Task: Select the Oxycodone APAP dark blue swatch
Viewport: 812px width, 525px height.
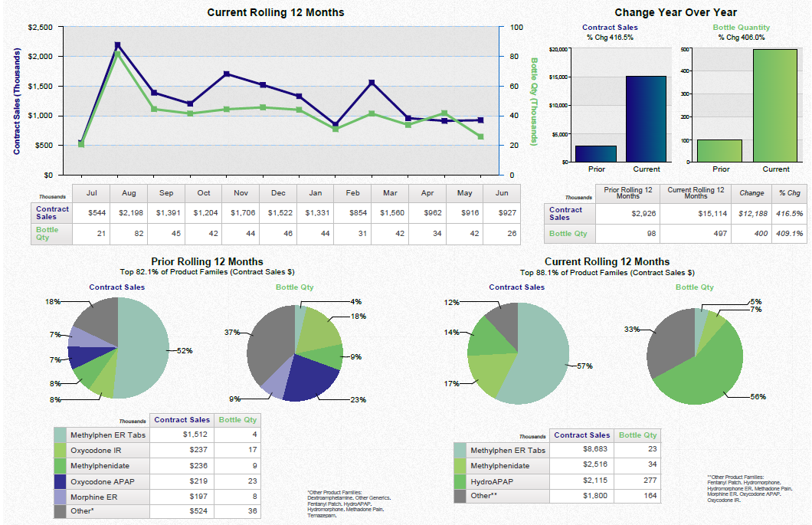Action: click(61, 481)
